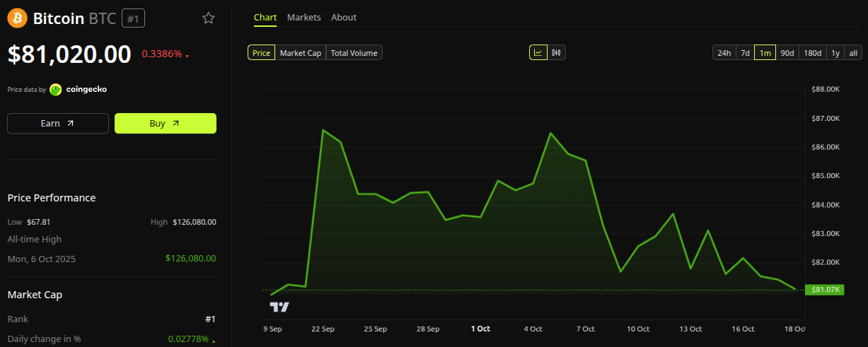Click the $81.07K current price label
The width and height of the screenshot is (868, 347).
(825, 290)
